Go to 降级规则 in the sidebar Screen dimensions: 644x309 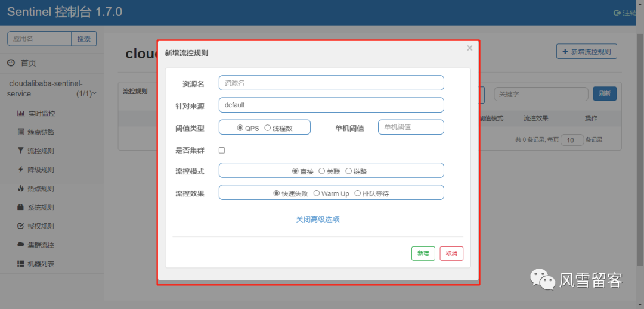point(41,170)
